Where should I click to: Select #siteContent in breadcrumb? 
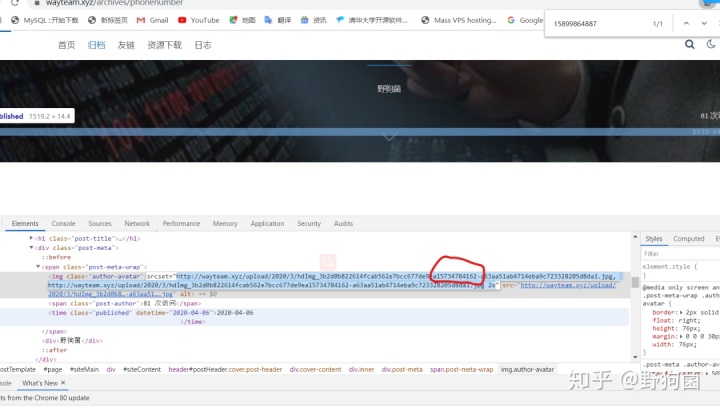(142, 370)
